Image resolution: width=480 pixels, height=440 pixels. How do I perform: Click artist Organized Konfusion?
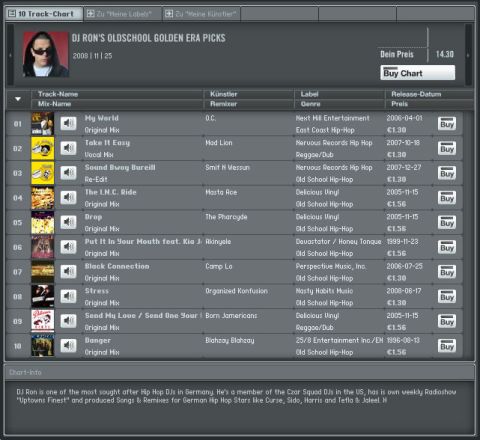pyautogui.click(x=236, y=291)
